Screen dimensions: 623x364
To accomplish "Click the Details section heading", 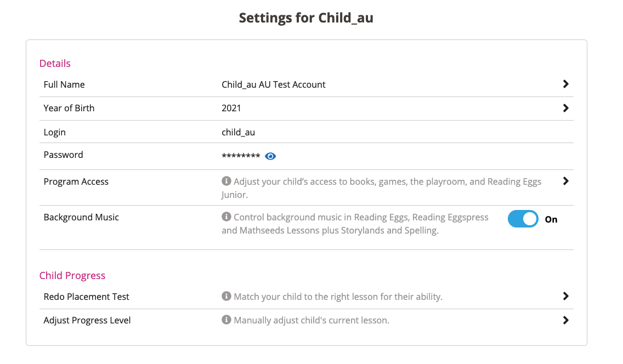I will pos(55,63).
